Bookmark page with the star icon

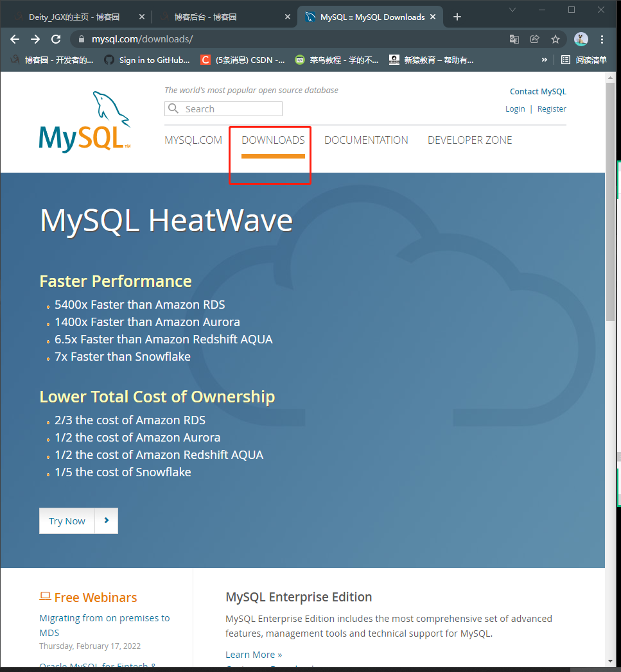coord(555,39)
